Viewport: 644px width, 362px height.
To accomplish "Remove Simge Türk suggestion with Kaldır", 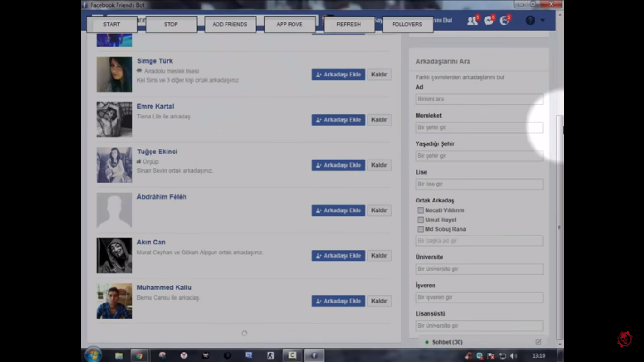I will tap(379, 75).
